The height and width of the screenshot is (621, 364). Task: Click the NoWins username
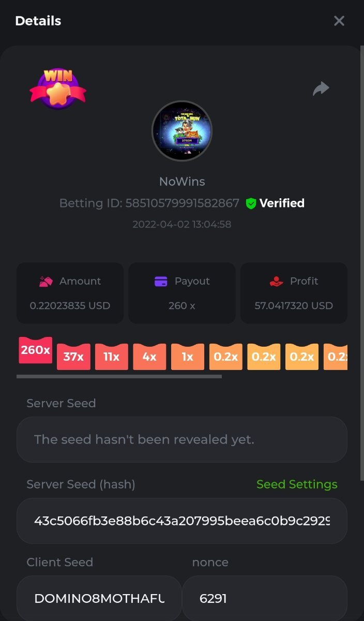[182, 182]
